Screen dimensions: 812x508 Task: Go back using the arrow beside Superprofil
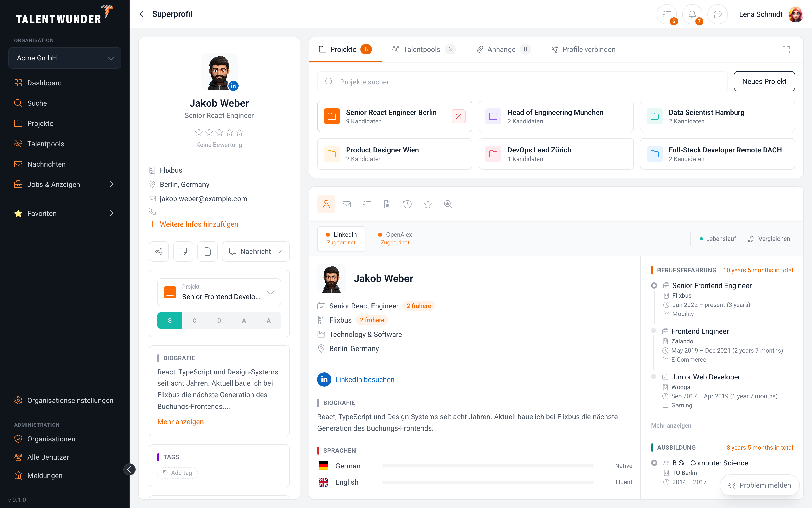(x=142, y=14)
